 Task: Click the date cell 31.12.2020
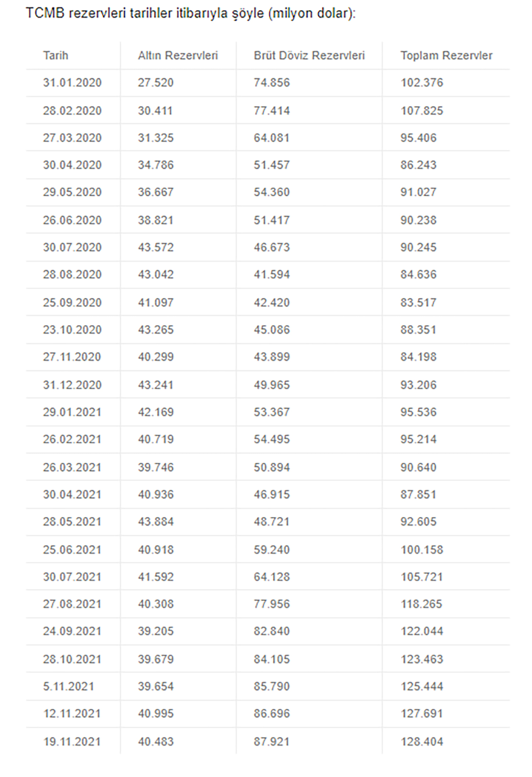[72, 385]
